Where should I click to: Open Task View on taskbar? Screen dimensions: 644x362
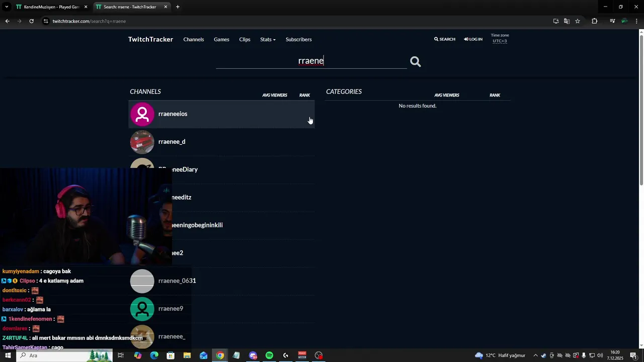click(x=121, y=355)
